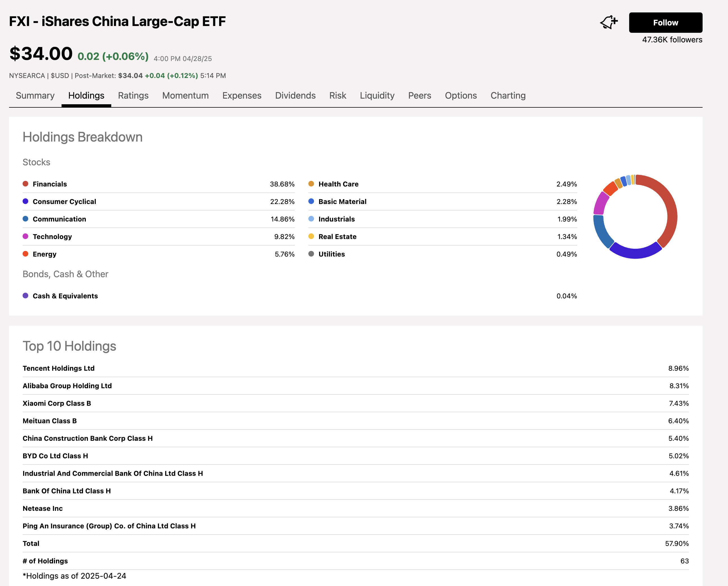Open the Ratings tab
Viewport: 728px width, 586px height.
[x=133, y=96]
